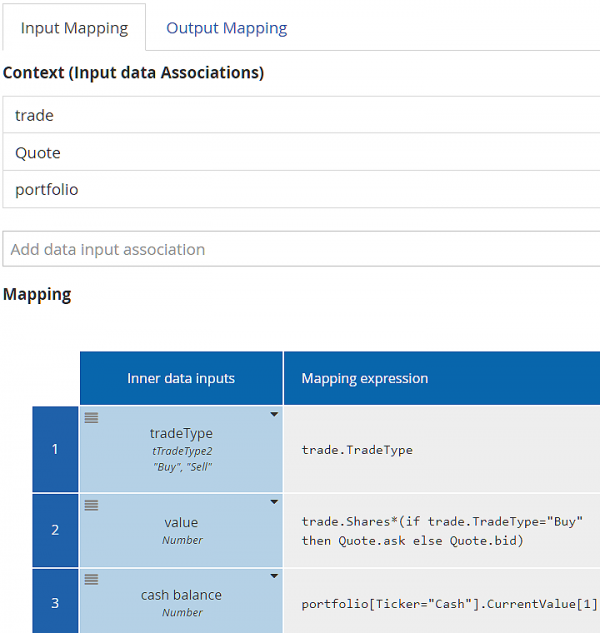The height and width of the screenshot is (633, 600).
Task: Select the Quote input data association
Action: click(x=300, y=153)
